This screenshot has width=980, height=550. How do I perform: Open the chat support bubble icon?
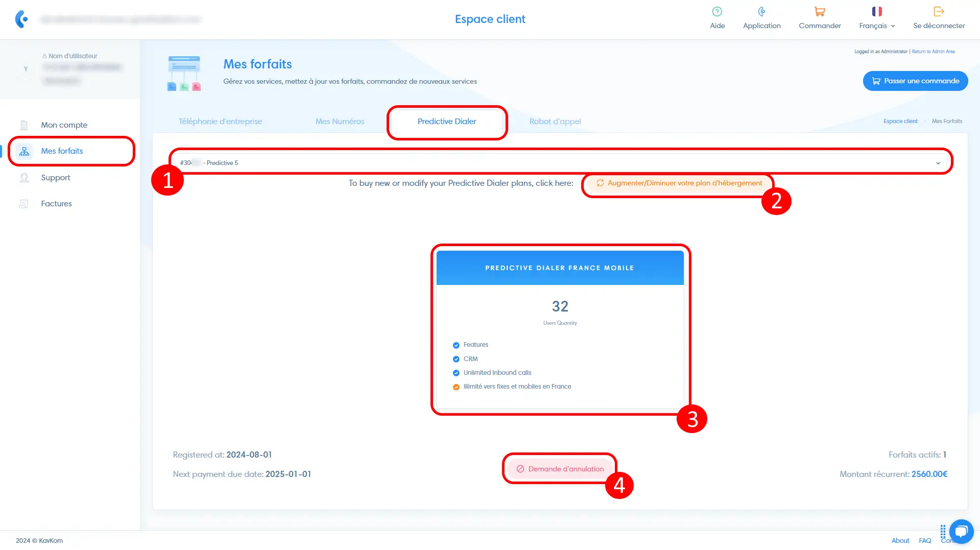(x=961, y=531)
